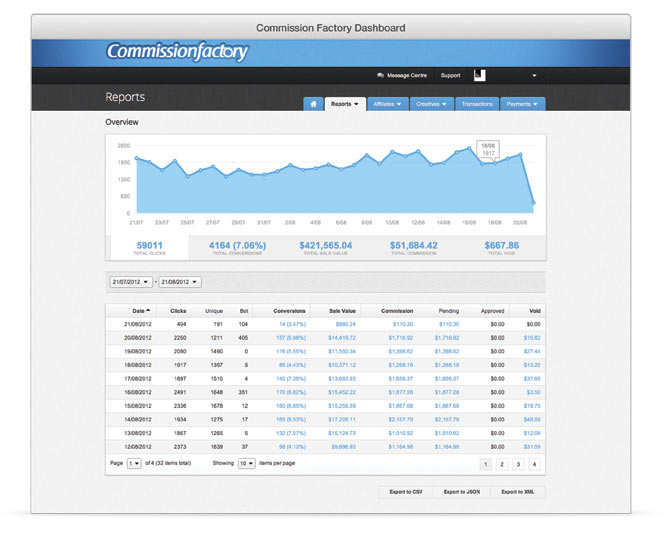
Task: Sort table by Pending column
Action: click(449, 311)
